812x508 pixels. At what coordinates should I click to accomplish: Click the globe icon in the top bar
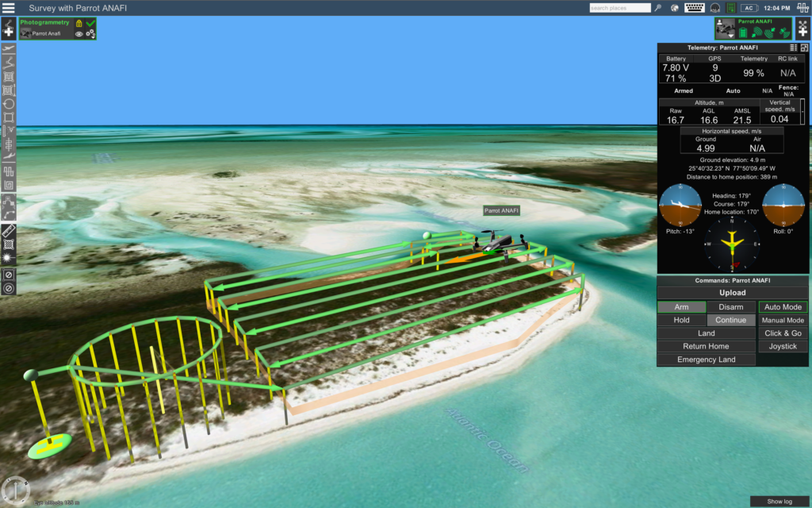click(x=675, y=8)
